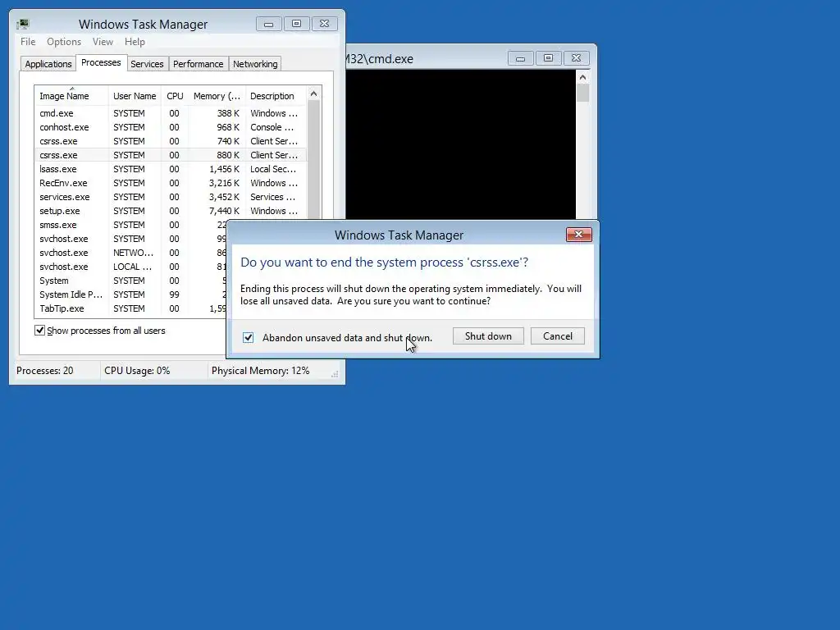Sort by CPU column header
Screen dimensions: 840x630
[x=175, y=96]
